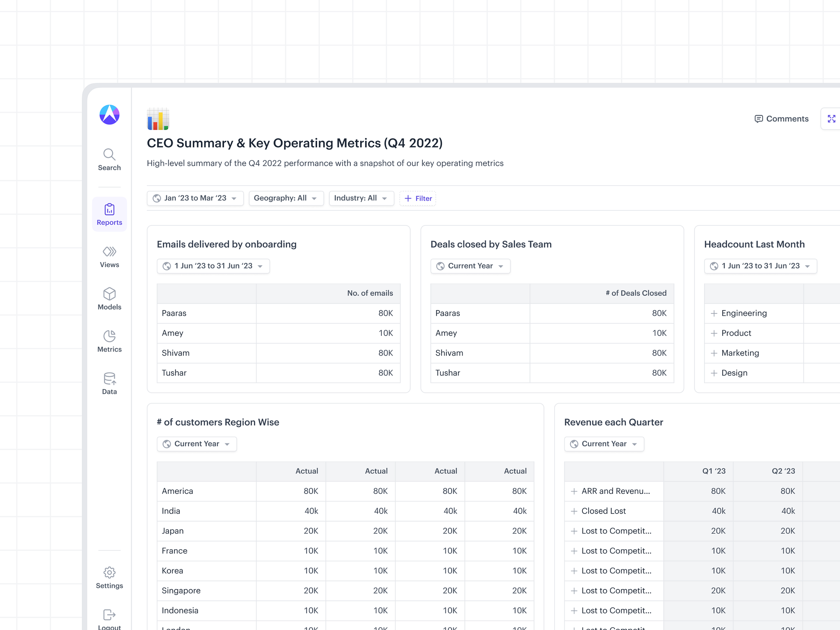Open the fullscreen expand icon near Comments
The width and height of the screenshot is (840, 630).
tap(832, 119)
